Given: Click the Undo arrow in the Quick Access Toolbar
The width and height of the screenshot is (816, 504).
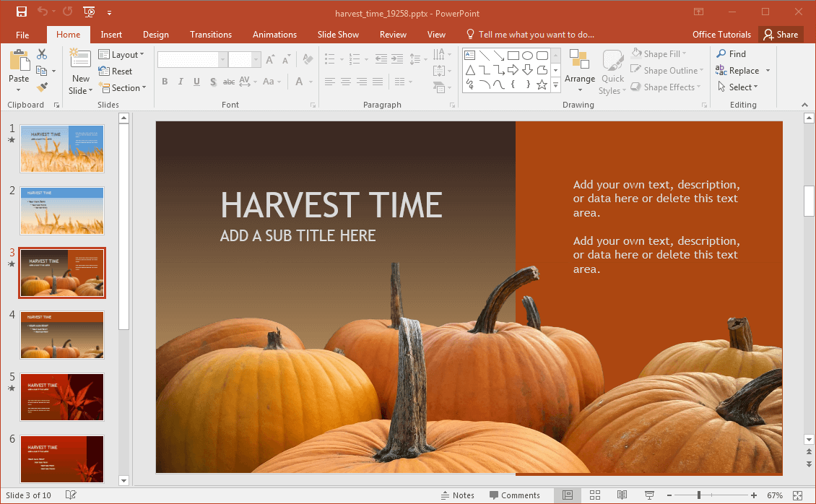Looking at the screenshot, I should [x=42, y=12].
